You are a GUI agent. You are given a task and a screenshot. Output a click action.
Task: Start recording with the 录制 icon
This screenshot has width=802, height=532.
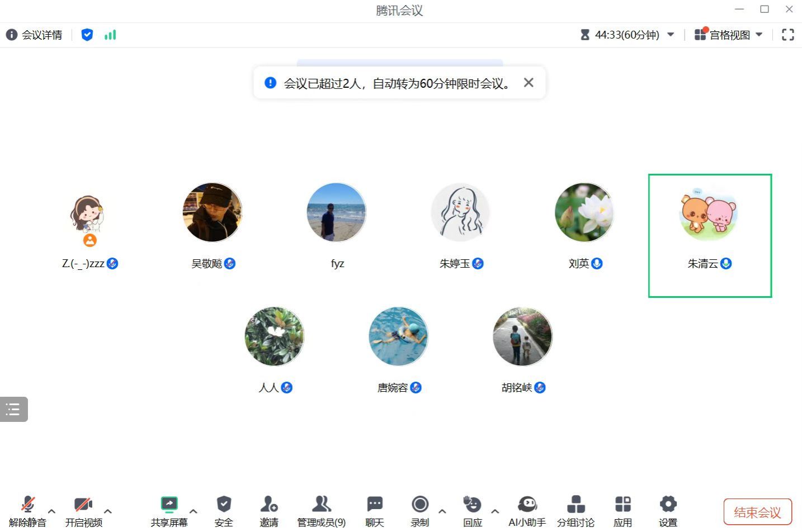(x=420, y=511)
